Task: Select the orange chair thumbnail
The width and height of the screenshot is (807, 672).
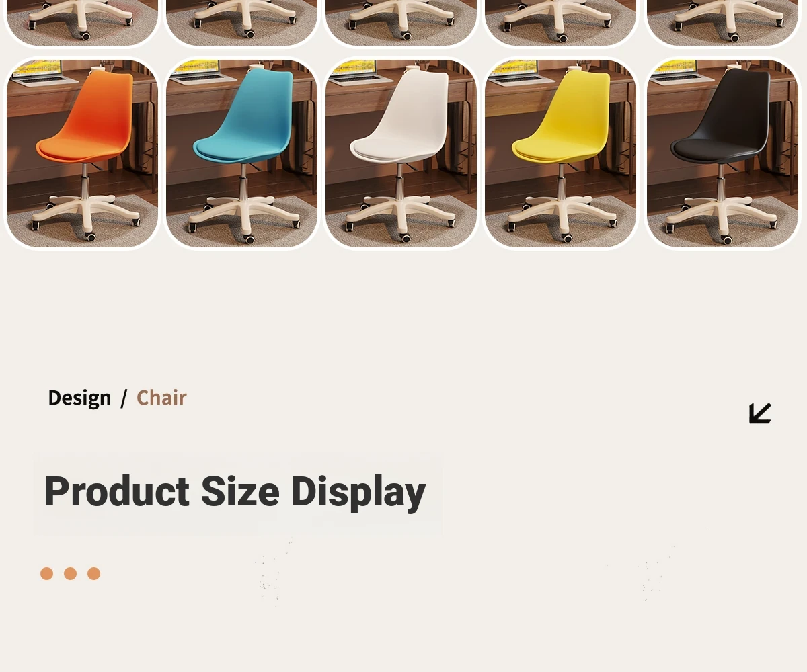Action: [82, 153]
